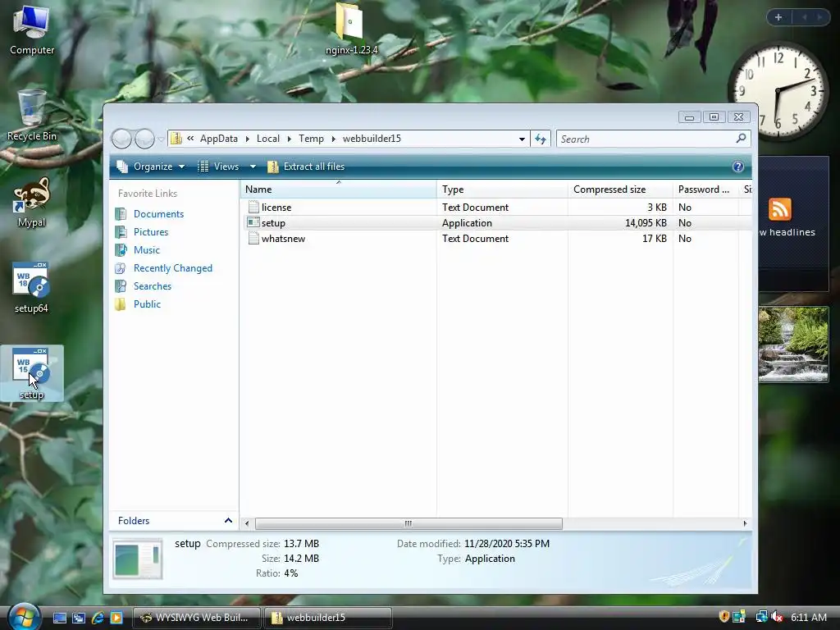This screenshot has height=630, width=840.
Task: Click the horizontal scrollbar thumb
Action: coord(409,523)
